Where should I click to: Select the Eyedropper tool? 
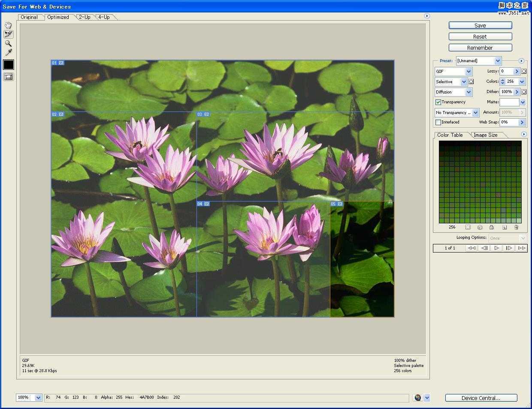[8, 52]
